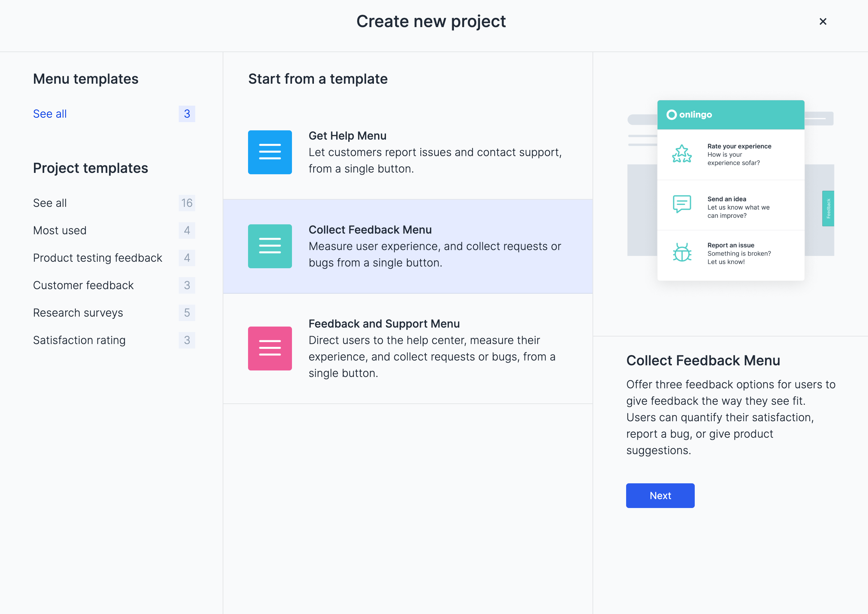868x614 pixels.
Task: Select See all under Menu templates
Action: [50, 114]
